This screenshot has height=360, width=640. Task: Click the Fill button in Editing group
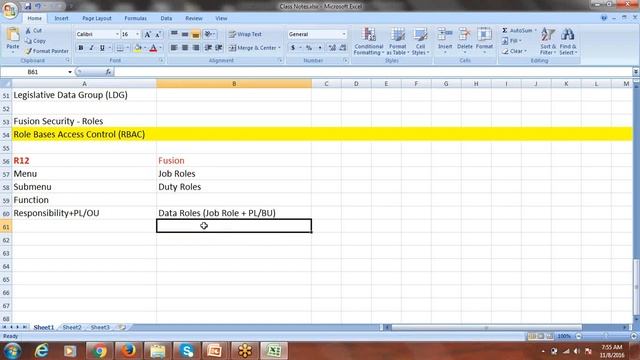(x=511, y=41)
